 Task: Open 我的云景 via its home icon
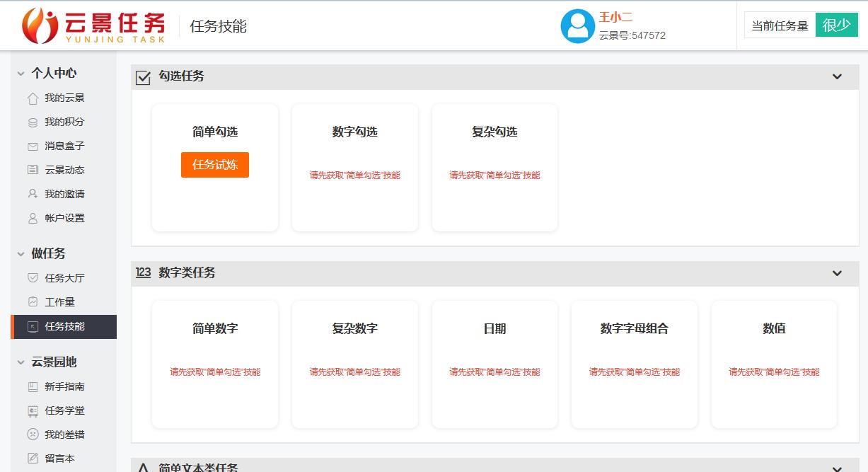click(x=33, y=98)
